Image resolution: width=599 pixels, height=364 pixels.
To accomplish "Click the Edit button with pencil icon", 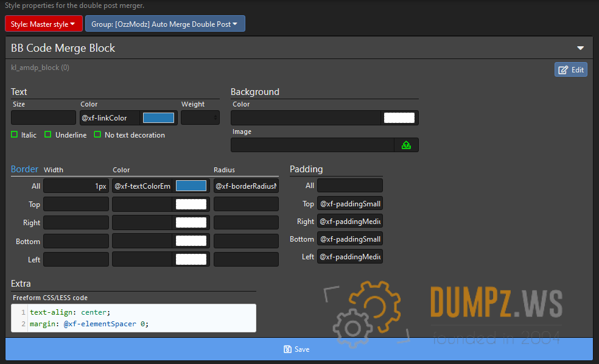I will pos(570,69).
